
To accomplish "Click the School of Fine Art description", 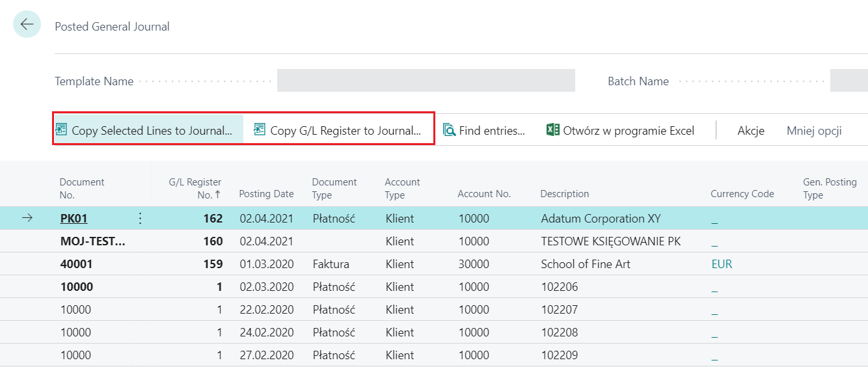I will click(586, 264).
